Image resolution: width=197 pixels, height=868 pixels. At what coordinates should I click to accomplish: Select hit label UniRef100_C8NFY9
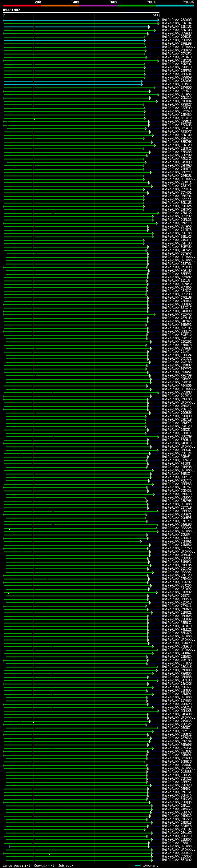coord(177,423)
